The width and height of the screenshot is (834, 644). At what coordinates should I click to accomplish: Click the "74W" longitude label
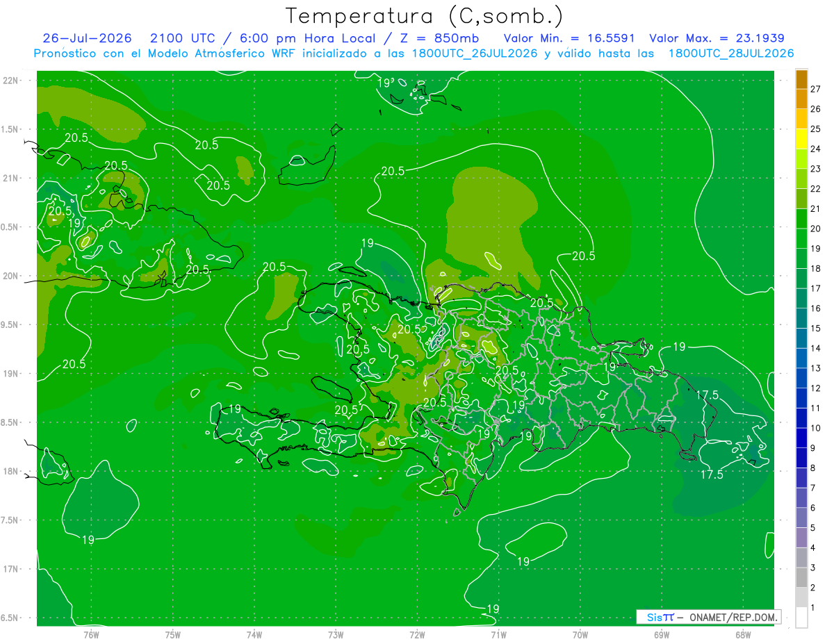(254, 634)
